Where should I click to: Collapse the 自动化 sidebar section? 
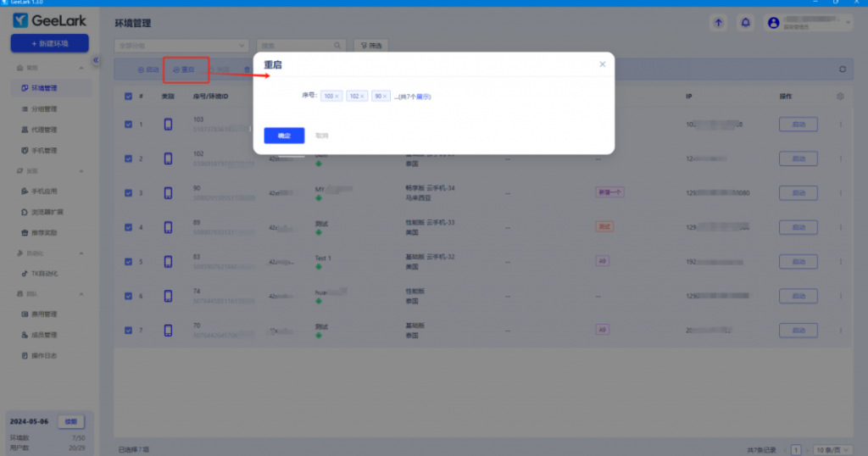(81, 253)
